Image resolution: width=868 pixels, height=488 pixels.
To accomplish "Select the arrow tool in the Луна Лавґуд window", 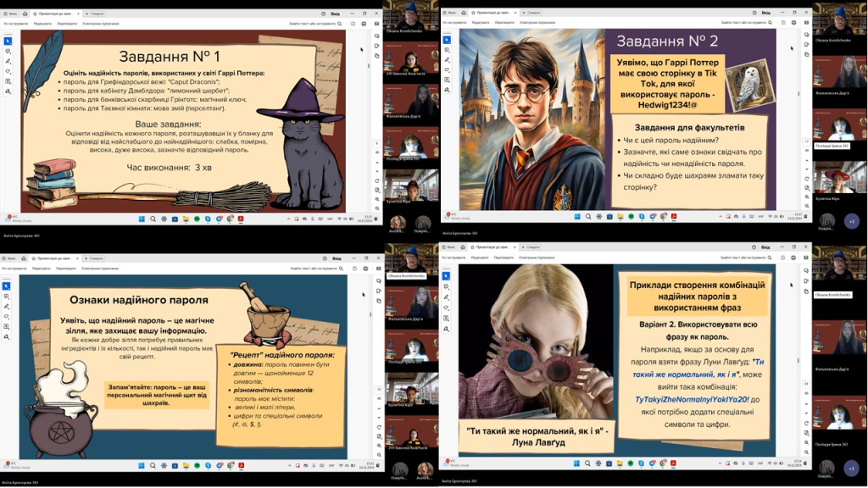I will [446, 275].
